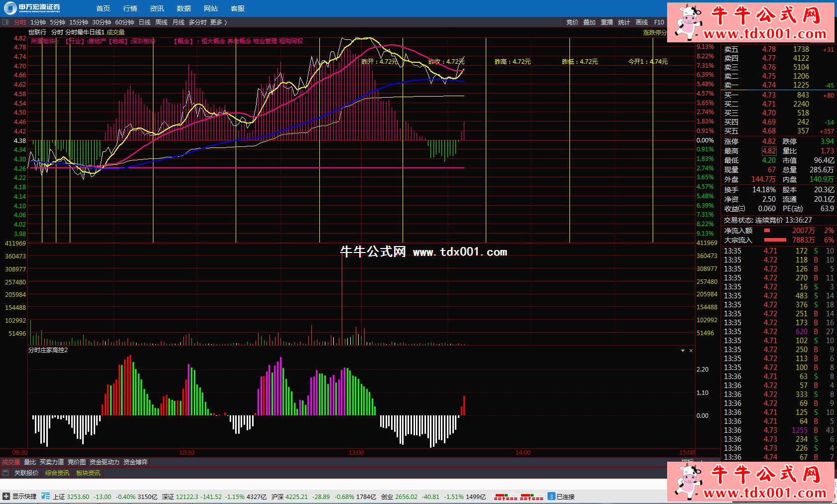Toggle the small panel icon beside 关联报价
This screenshot has width=837, height=504.
point(5,473)
